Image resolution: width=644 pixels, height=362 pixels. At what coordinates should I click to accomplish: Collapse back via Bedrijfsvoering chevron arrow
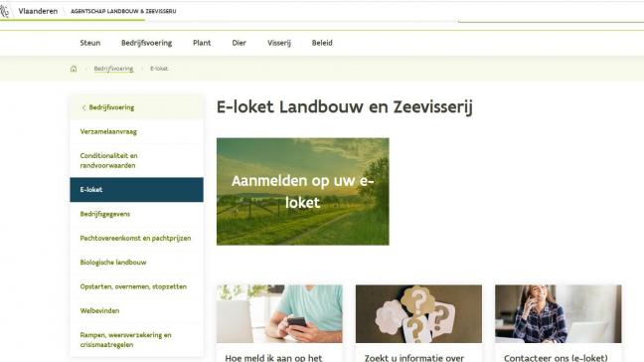click(x=83, y=107)
